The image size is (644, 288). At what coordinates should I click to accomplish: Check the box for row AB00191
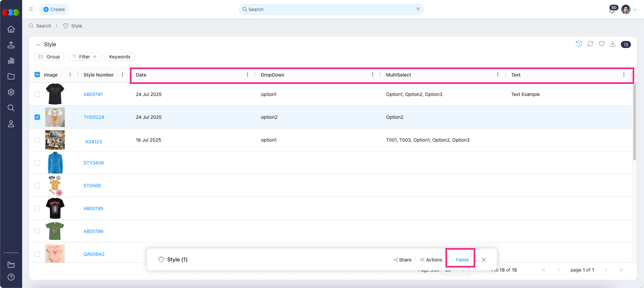coord(37,94)
